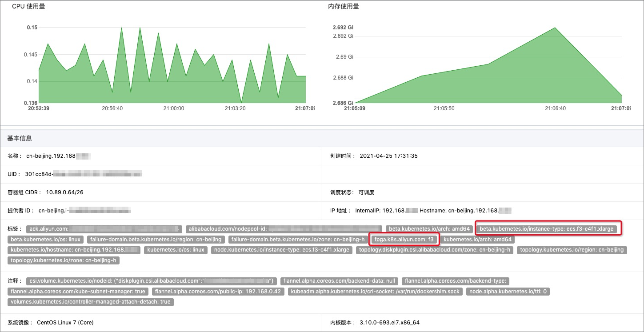This screenshot has width=644, height=332.
Task: Click the ack.aliyun.com label tag
Action: click(x=104, y=229)
